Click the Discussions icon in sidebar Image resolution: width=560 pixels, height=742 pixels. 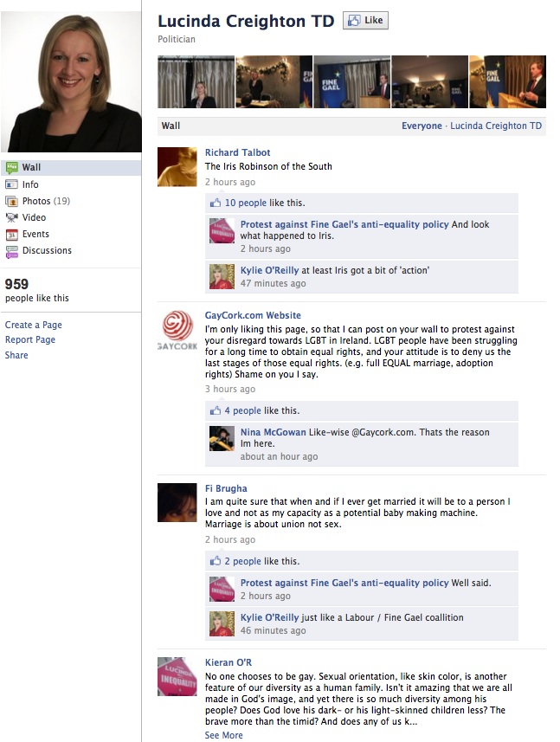point(12,251)
